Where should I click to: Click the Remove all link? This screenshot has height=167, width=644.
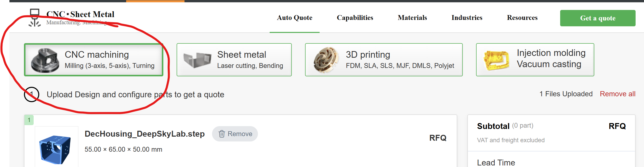coord(617,94)
